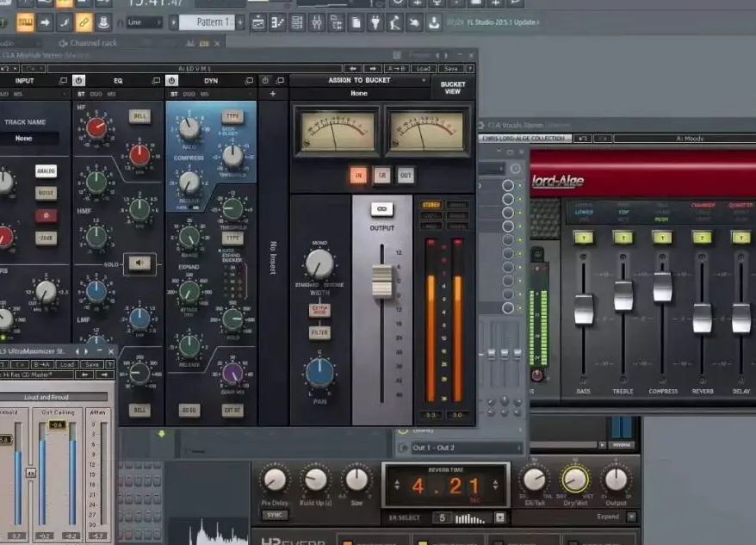The width and height of the screenshot is (756, 545).
Task: Toggle the EQ section power button
Action: coord(78,81)
